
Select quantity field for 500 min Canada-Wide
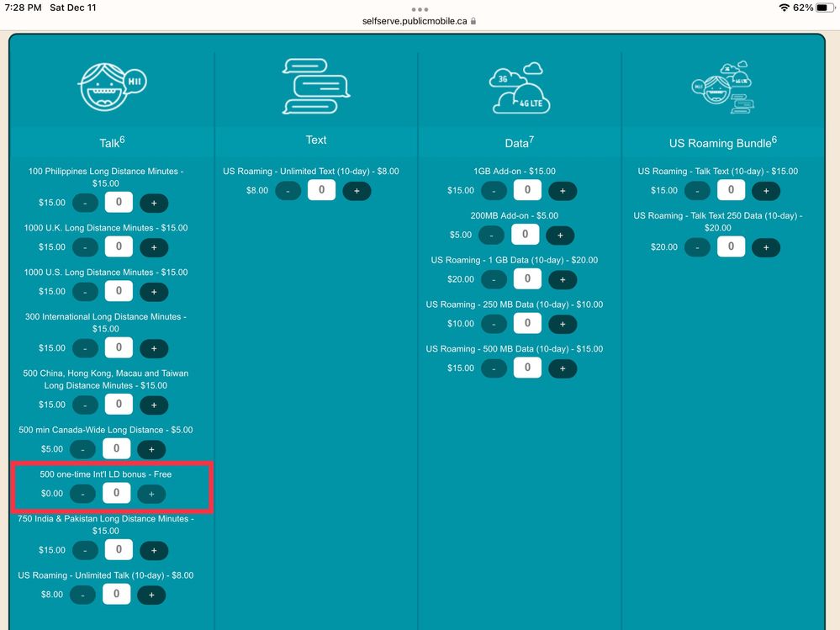pyautogui.click(x=117, y=448)
